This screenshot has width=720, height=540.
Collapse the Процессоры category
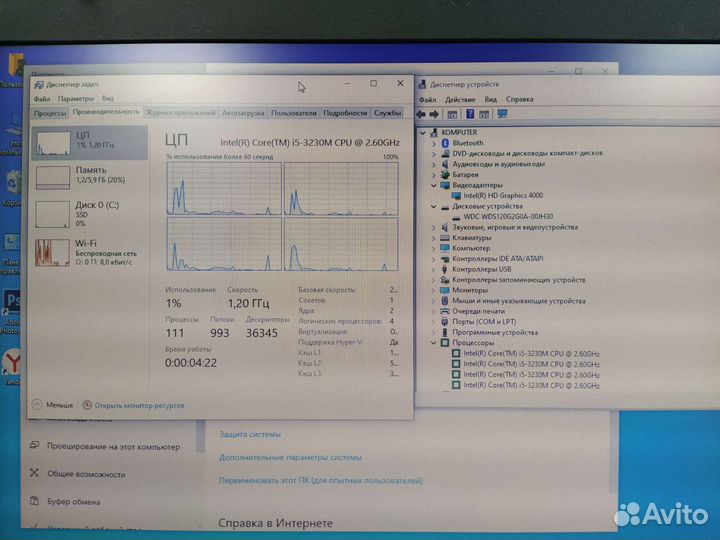click(433, 343)
